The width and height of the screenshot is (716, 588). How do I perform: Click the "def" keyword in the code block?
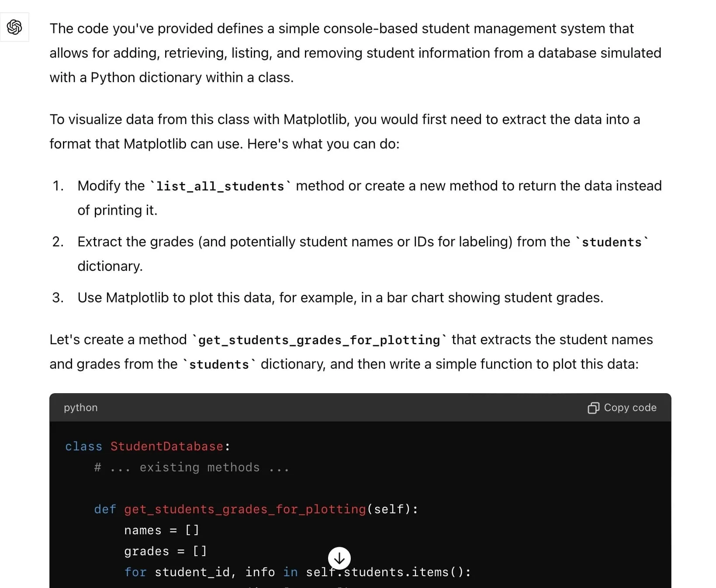click(x=105, y=509)
